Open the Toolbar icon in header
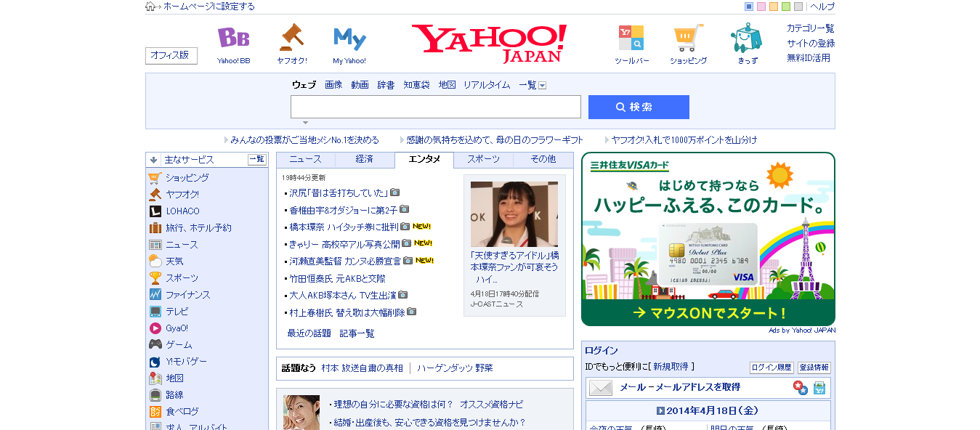This screenshot has height=430, width=980. [631, 38]
